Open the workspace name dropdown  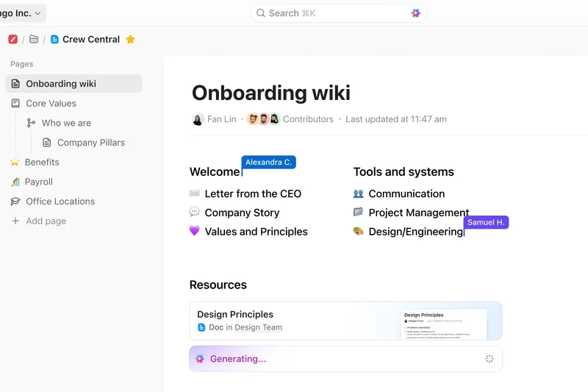(x=22, y=13)
